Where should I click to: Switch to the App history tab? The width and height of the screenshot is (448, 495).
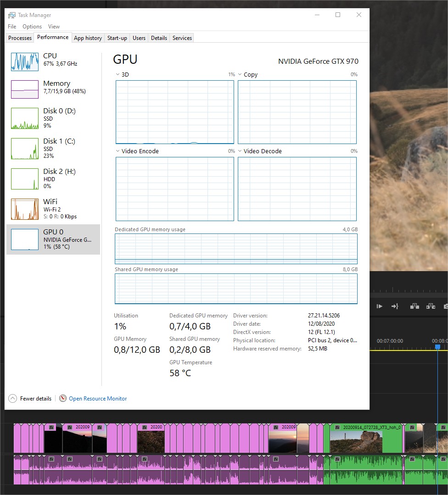(88, 38)
